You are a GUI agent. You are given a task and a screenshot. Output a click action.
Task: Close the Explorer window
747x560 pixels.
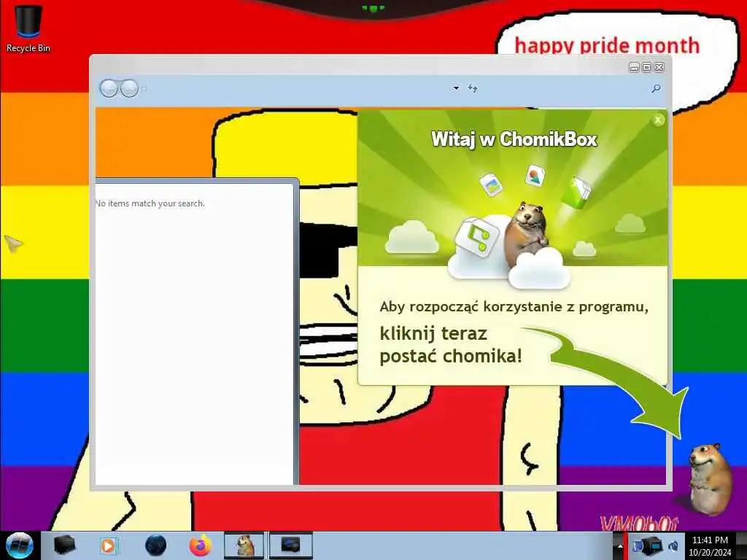point(659,67)
